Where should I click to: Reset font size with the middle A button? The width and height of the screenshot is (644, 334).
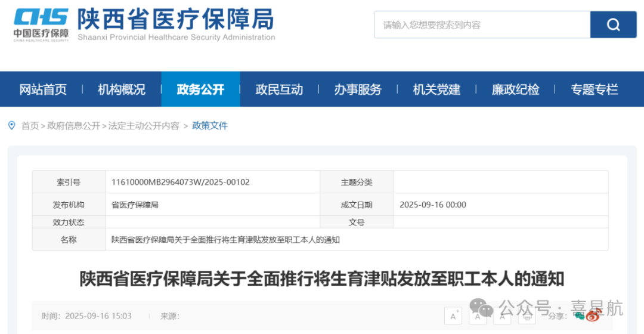coord(478,316)
